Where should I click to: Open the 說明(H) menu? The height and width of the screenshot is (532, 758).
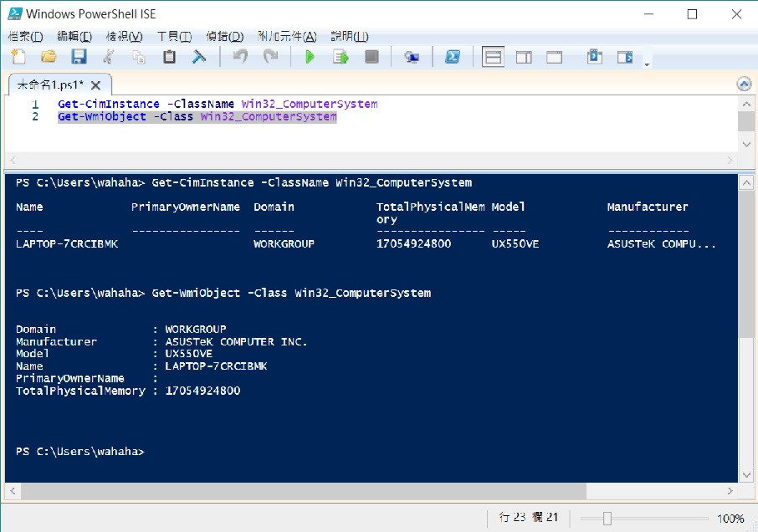350,36
